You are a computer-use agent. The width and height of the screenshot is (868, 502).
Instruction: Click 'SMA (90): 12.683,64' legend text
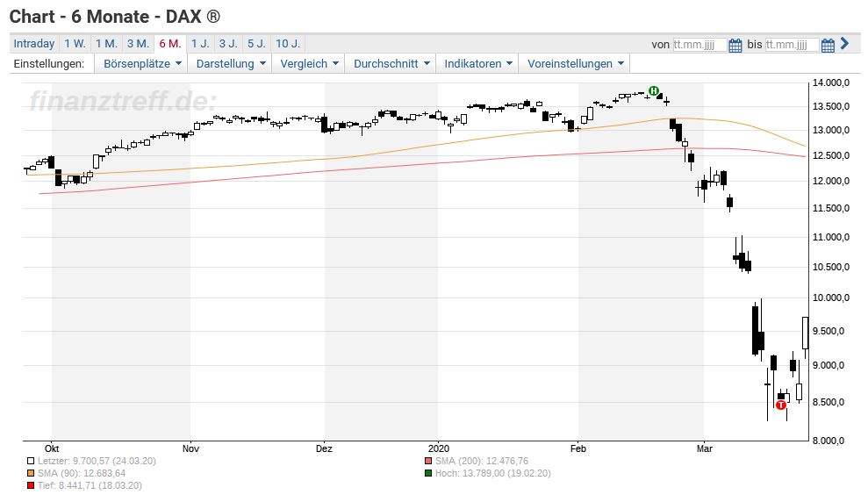pyautogui.click(x=82, y=473)
